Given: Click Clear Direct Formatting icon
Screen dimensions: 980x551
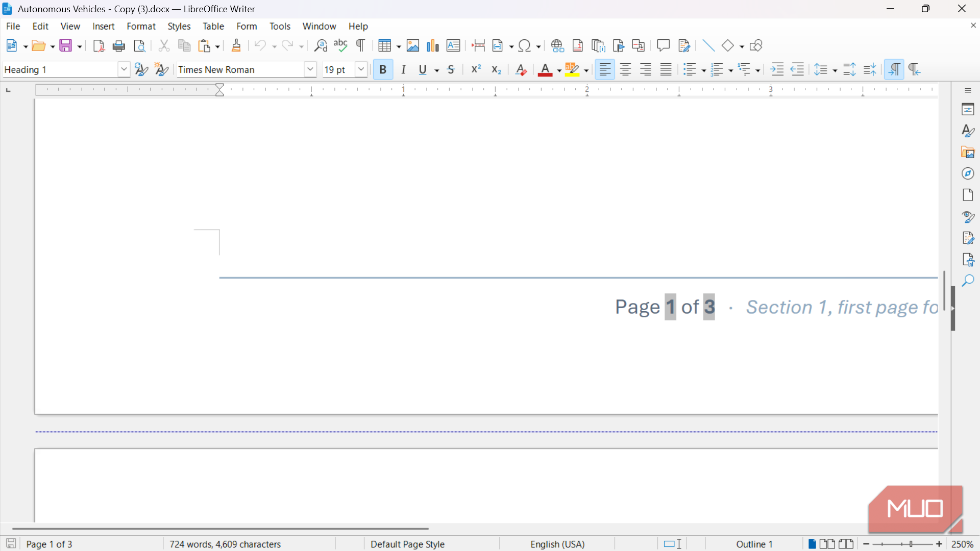Looking at the screenshot, I should click(521, 69).
